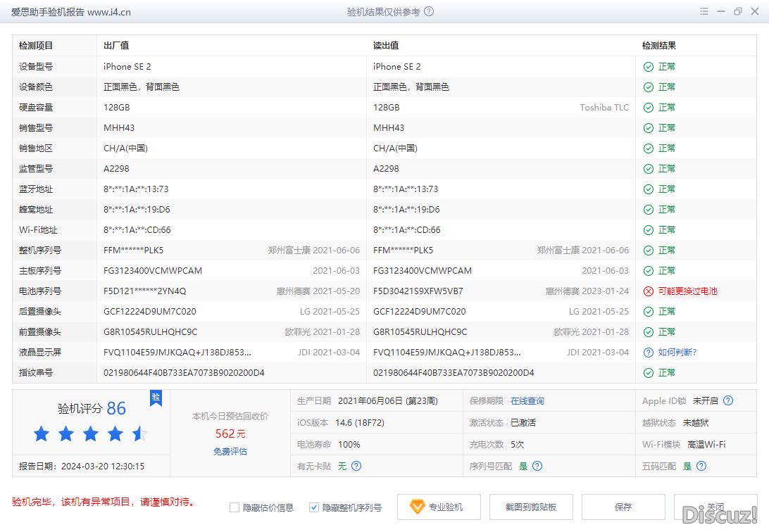Click the green check icon for 主板序列号
769x532 pixels.
tap(649, 271)
